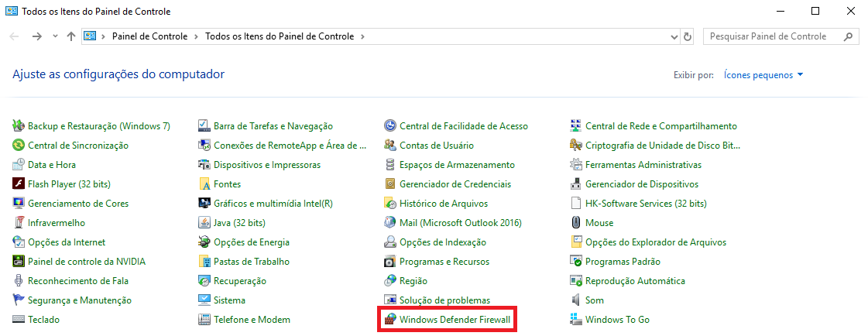Click the Flash Player icon
The image size is (868, 336).
tap(19, 184)
